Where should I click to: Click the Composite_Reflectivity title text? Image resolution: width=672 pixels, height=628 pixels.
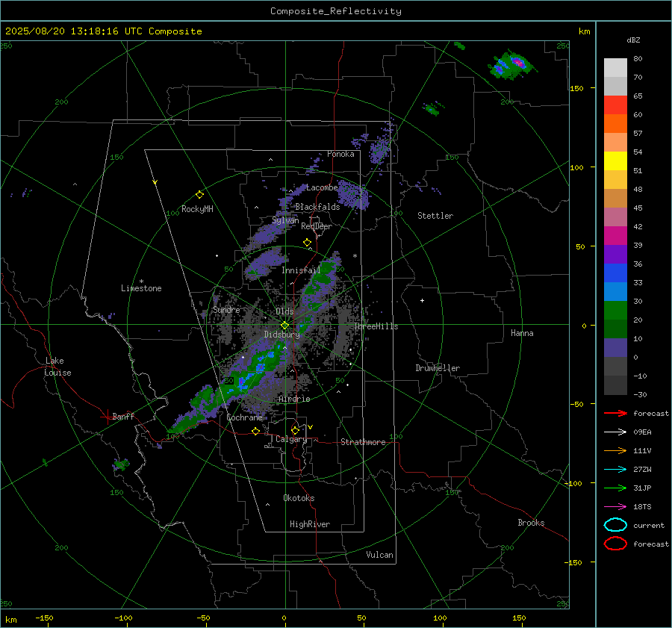click(335, 11)
